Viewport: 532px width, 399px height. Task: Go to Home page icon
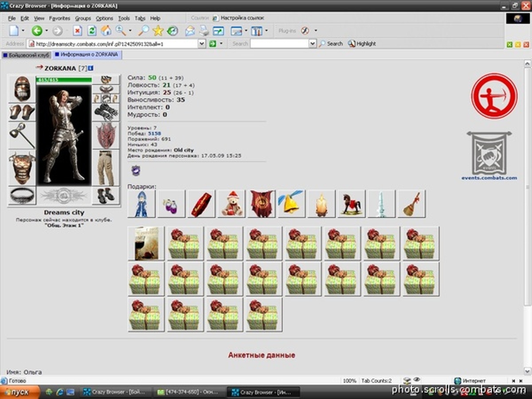coord(106,31)
